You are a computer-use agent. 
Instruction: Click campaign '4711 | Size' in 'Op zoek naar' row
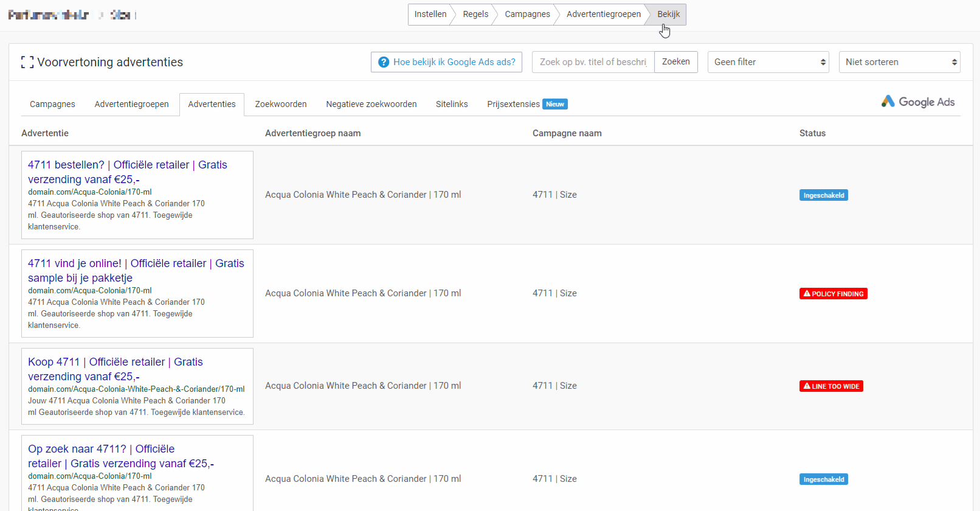tap(554, 479)
